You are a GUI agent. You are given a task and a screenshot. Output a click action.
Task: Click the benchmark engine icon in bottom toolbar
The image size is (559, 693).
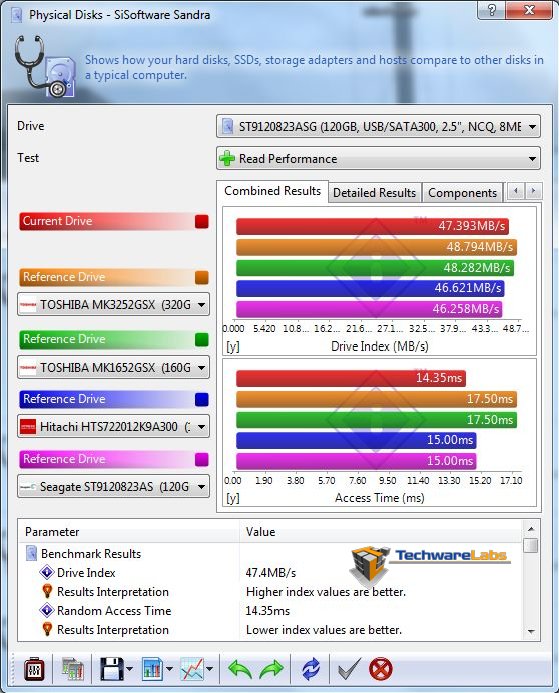(34, 669)
